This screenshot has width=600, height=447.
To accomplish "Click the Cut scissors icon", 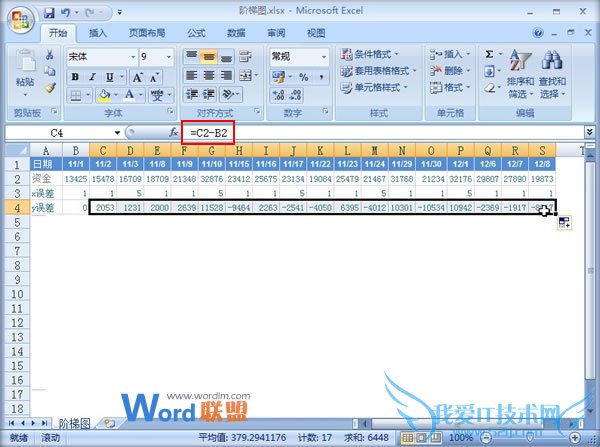I will [49, 55].
